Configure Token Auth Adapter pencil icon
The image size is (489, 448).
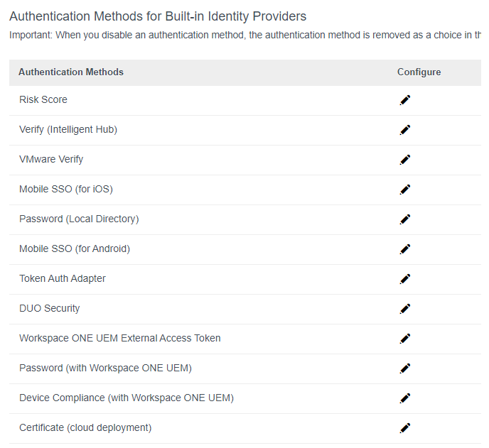(x=405, y=279)
